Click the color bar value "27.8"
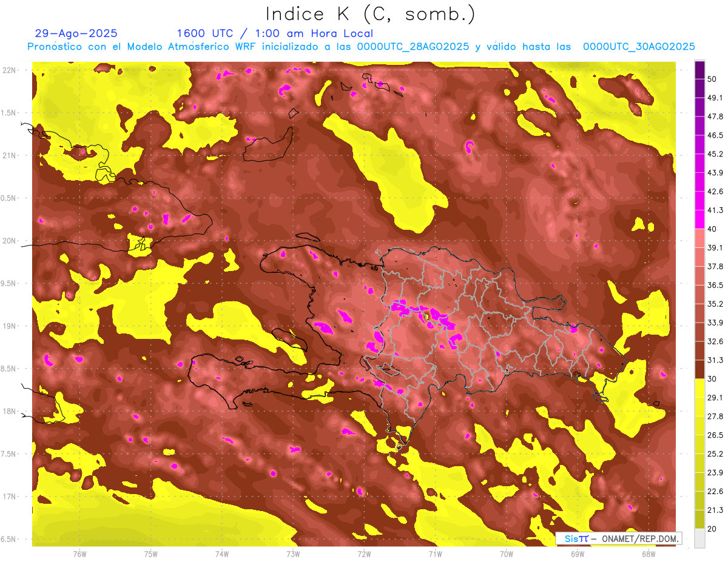Viewport: 728px width, 562px height. [x=715, y=416]
